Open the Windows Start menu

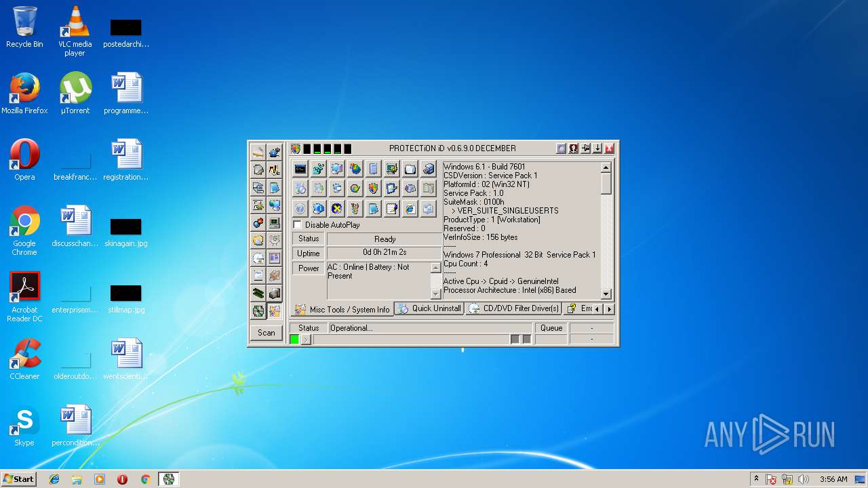[18, 479]
